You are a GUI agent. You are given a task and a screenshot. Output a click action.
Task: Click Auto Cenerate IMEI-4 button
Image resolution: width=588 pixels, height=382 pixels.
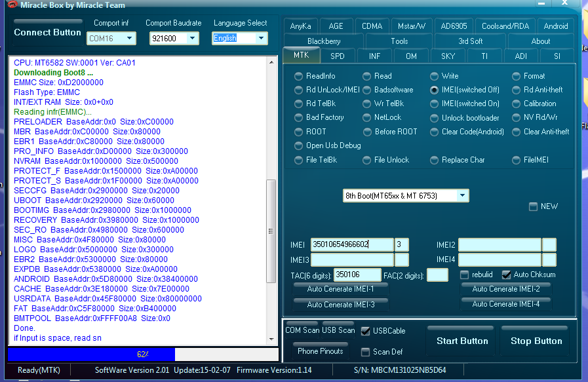pyautogui.click(x=506, y=304)
